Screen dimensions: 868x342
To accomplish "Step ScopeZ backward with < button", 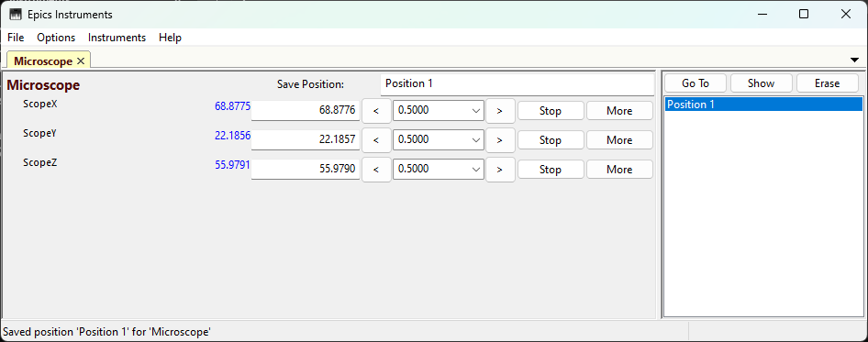I will point(376,170).
